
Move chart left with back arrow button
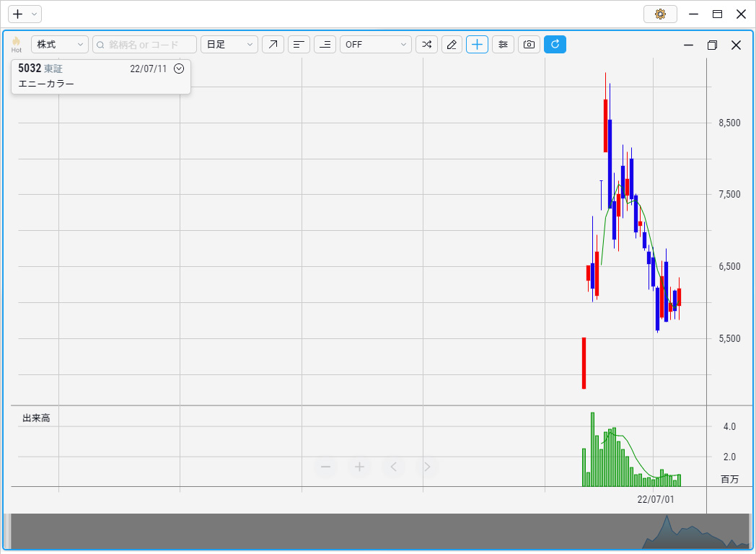pyautogui.click(x=393, y=467)
